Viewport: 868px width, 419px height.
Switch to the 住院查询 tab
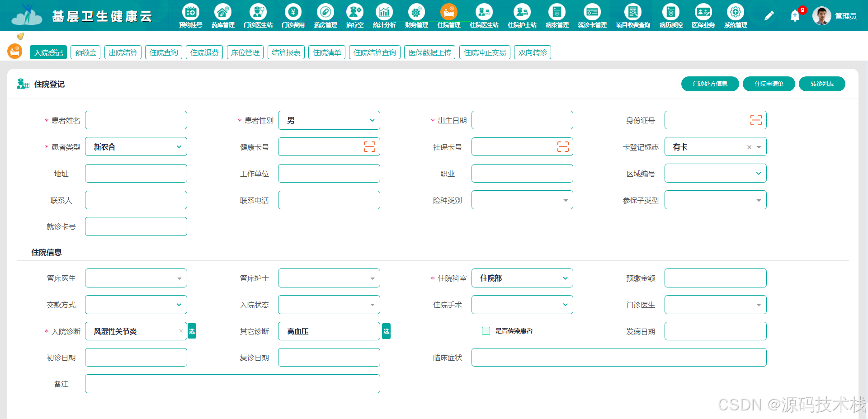coord(164,52)
